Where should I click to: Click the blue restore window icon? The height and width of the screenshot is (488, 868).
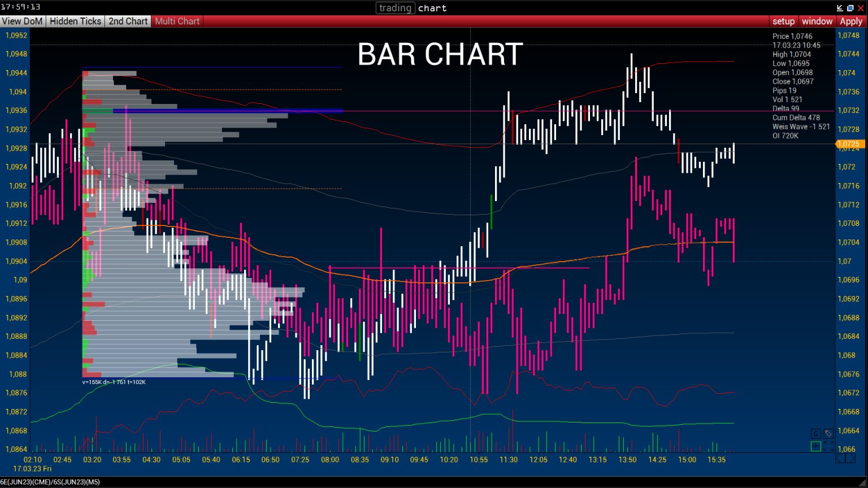click(x=850, y=8)
